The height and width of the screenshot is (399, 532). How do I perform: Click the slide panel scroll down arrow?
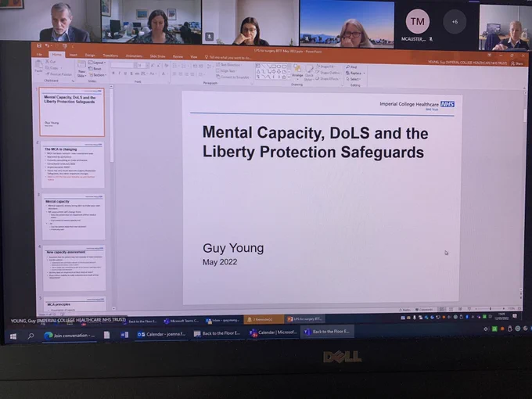point(113,308)
